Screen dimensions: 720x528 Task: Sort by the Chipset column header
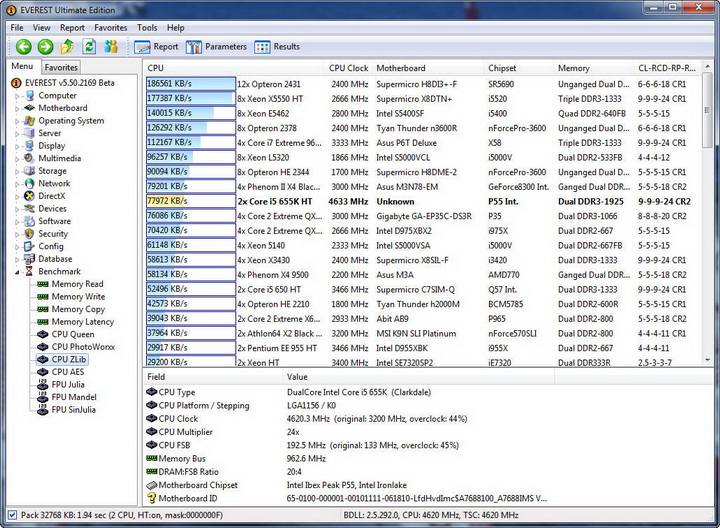pos(519,68)
